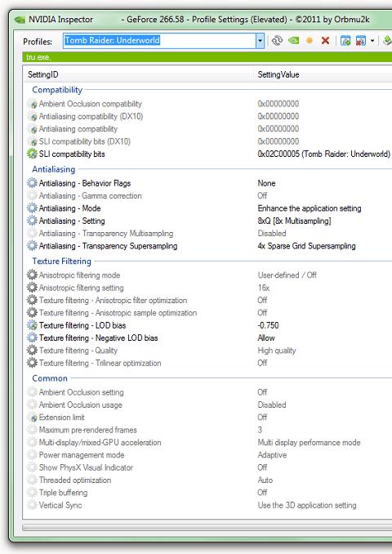Delete current profile with red X icon

coord(325,41)
